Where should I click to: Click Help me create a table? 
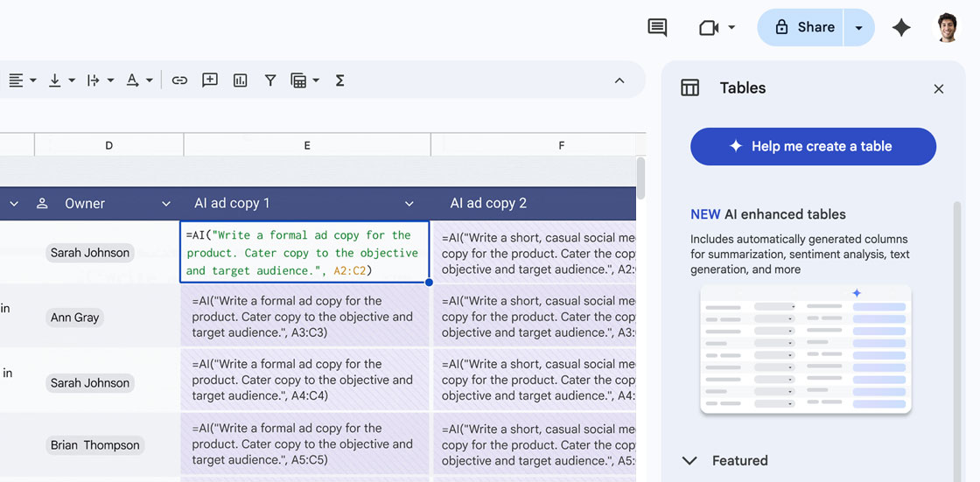click(x=813, y=146)
